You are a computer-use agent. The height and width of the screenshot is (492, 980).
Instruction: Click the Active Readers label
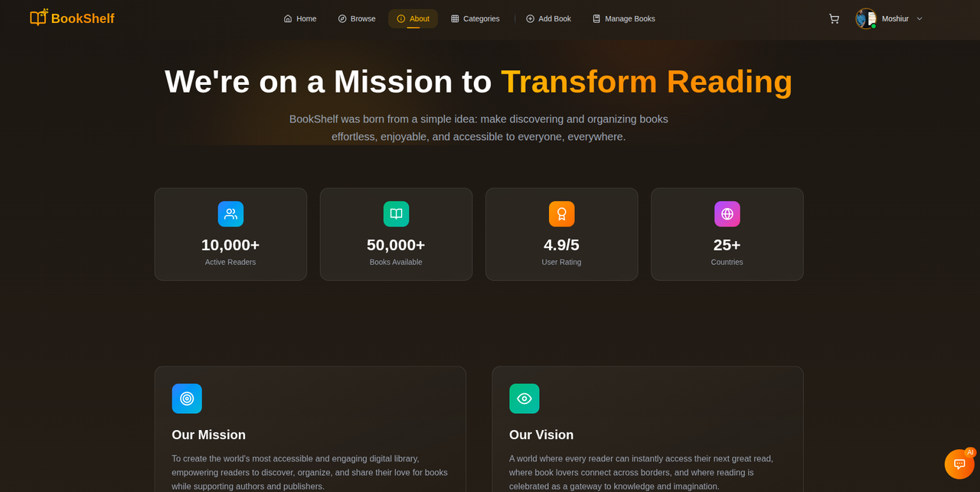tap(230, 262)
